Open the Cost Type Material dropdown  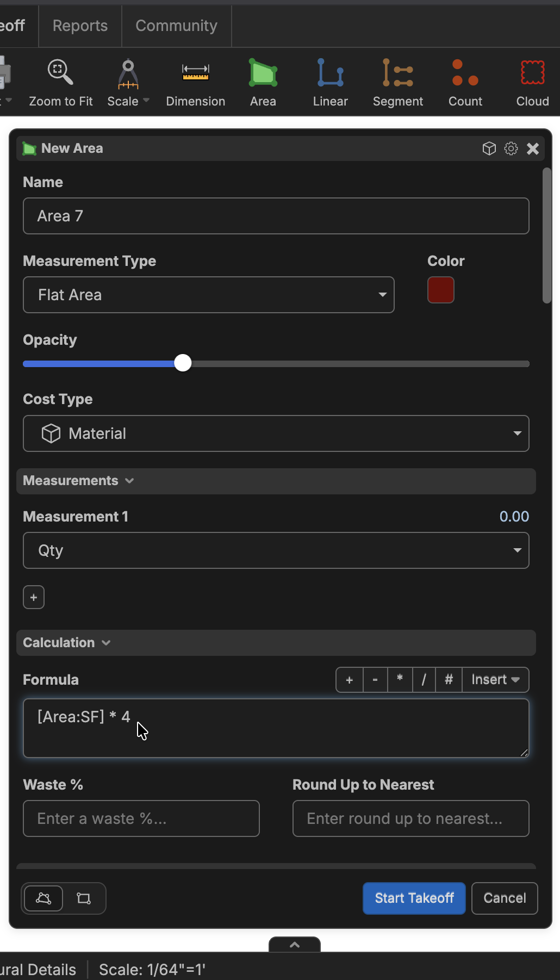click(276, 433)
